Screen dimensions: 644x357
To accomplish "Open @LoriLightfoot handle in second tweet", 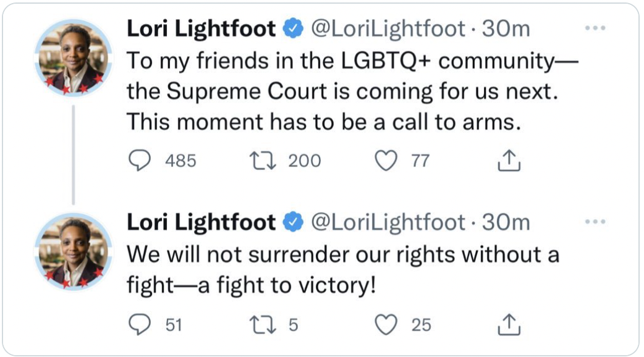I will pyautogui.click(x=388, y=222).
